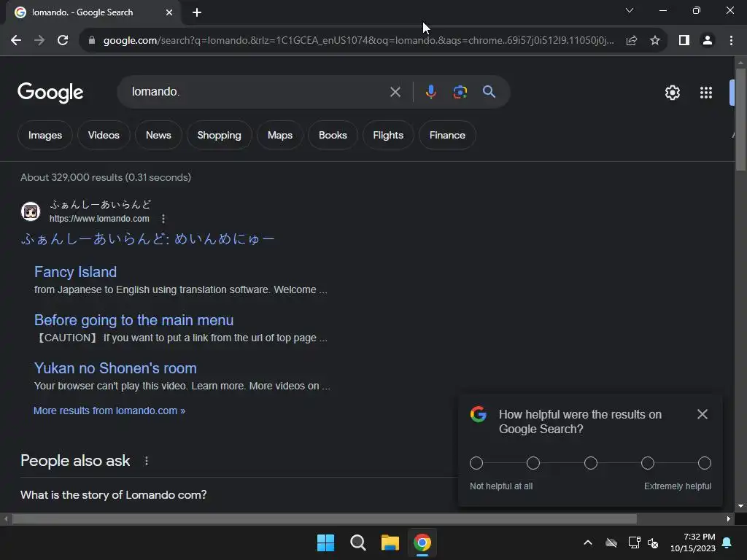Show more results from lomando.com
Viewport: 747px width, 560px height.
click(109, 411)
